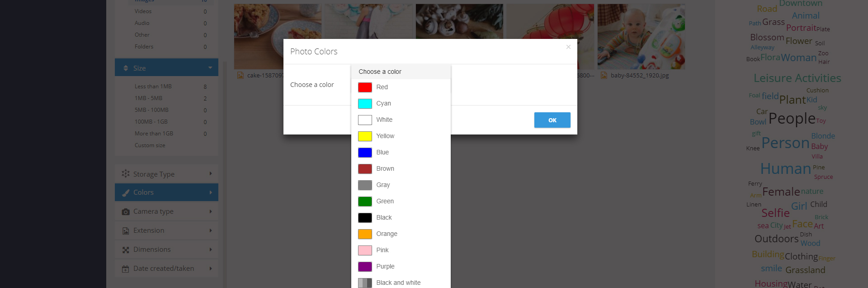Open the baby photo thumbnail
Viewport: 868px width, 288px height.
point(641,36)
